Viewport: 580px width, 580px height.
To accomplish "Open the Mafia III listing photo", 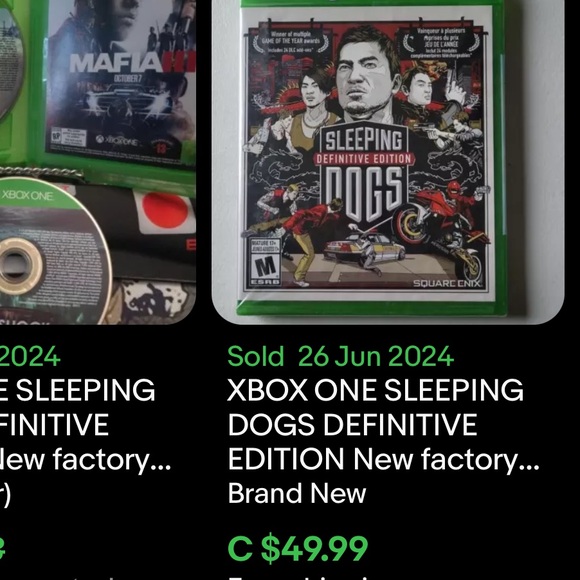I will coord(98,162).
